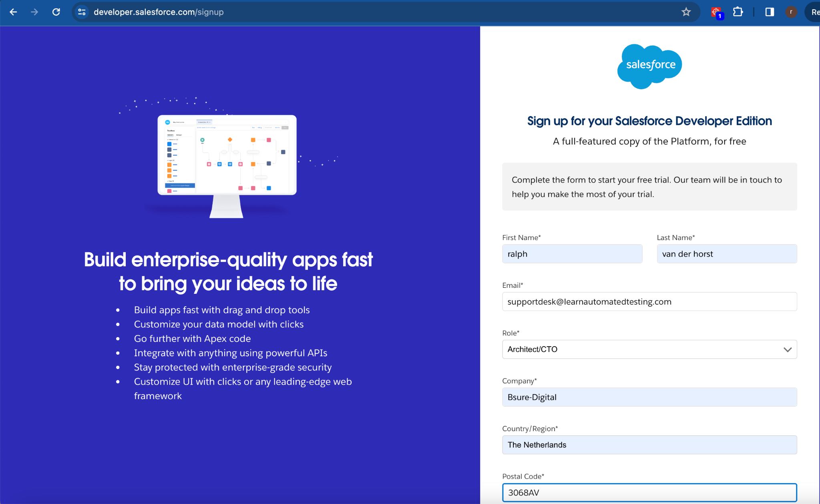Go back to the previous page

13,12
